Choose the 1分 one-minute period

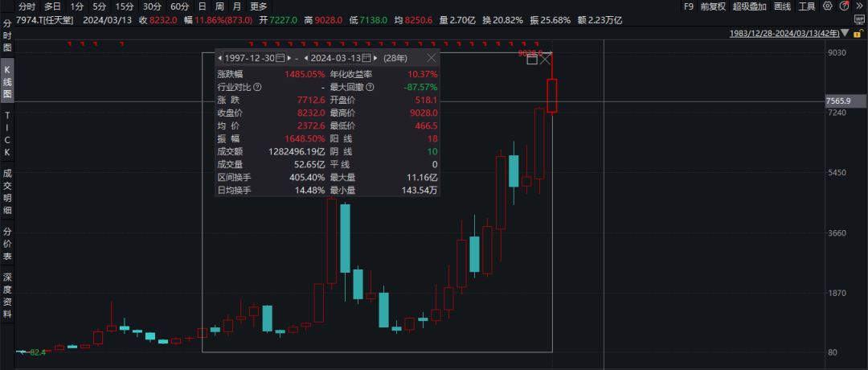[77, 6]
